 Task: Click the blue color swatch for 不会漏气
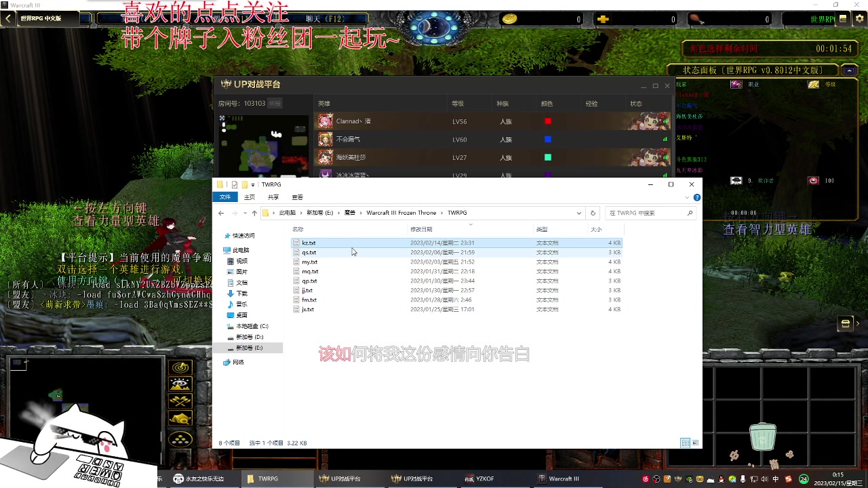pos(548,139)
